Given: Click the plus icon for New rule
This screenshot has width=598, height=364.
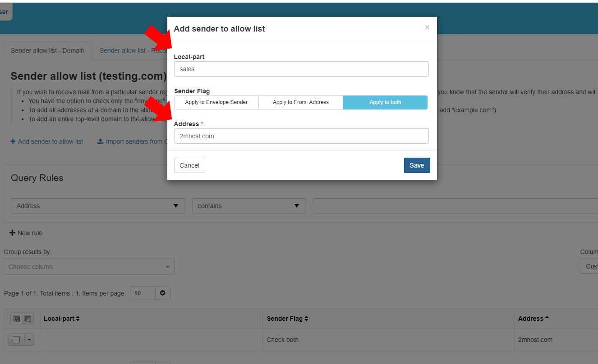Looking at the screenshot, I should click(x=13, y=233).
